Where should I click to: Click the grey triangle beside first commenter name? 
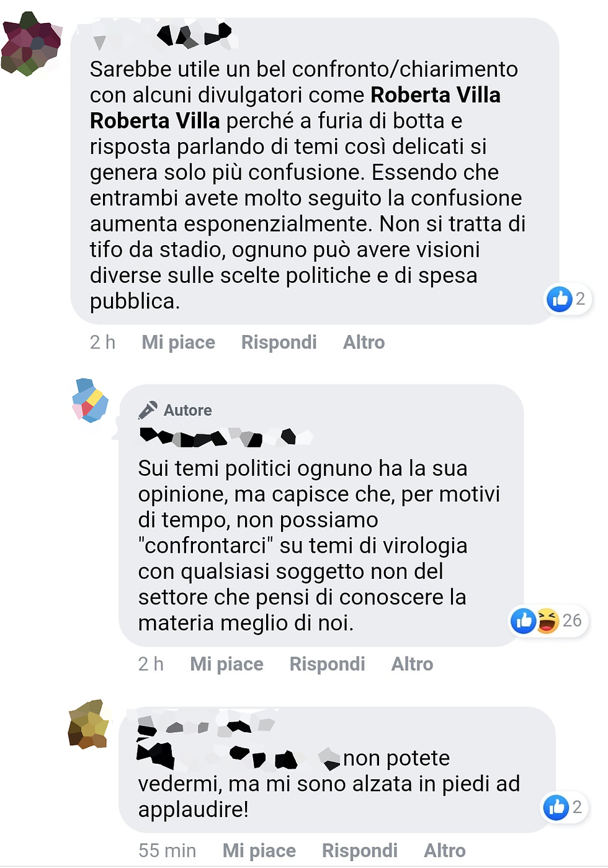tap(99, 42)
